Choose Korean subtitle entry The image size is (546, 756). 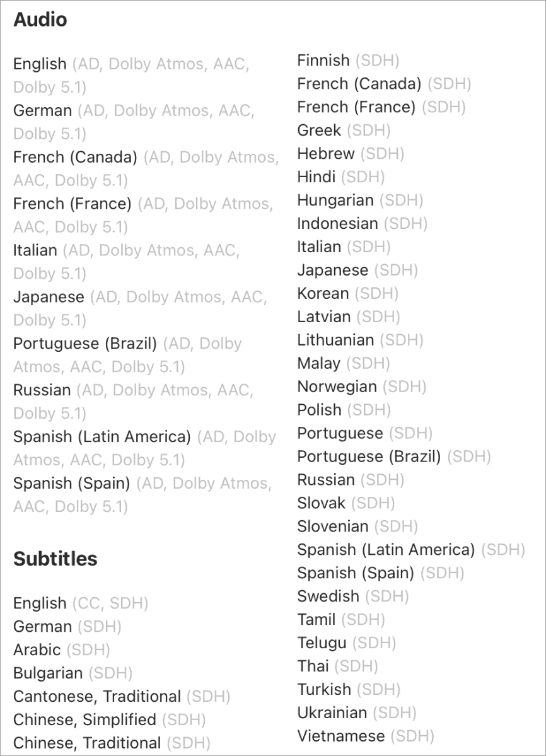tap(323, 294)
